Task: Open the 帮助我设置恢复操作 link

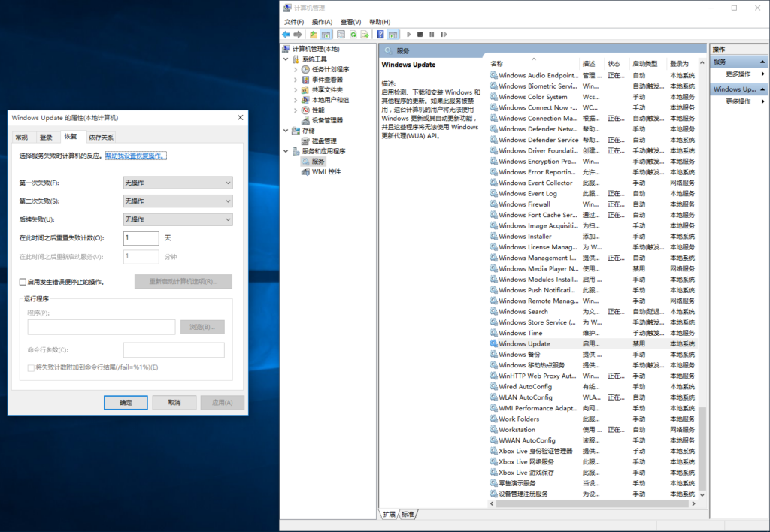Action: pos(135,156)
